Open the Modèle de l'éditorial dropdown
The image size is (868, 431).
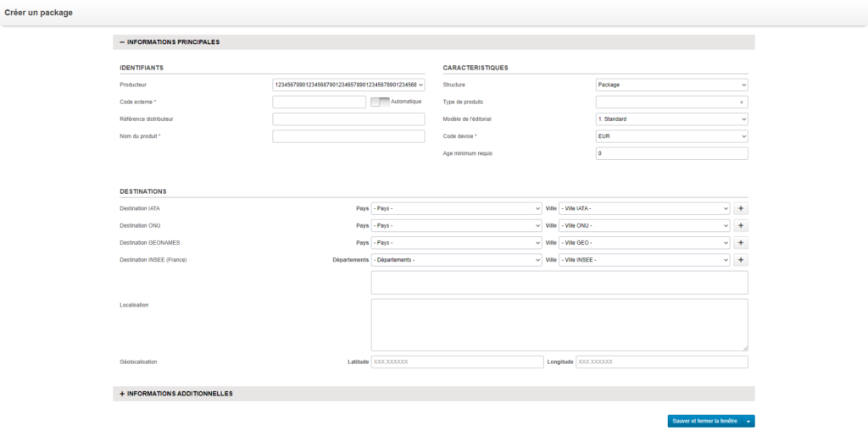tap(671, 119)
